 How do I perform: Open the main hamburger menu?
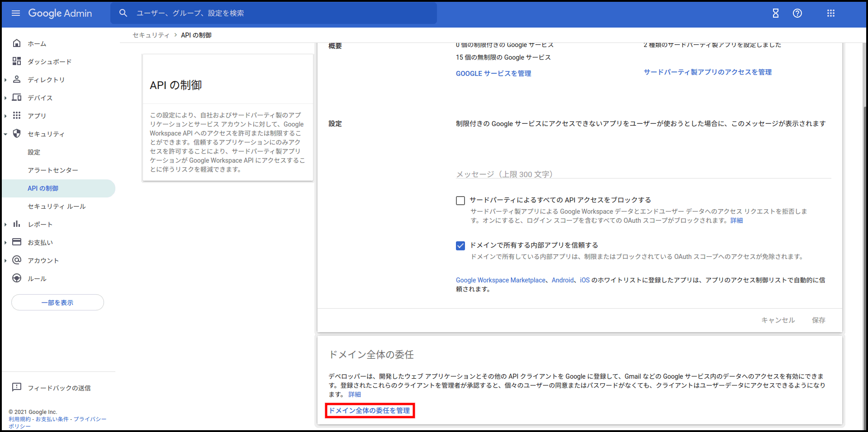(16, 13)
